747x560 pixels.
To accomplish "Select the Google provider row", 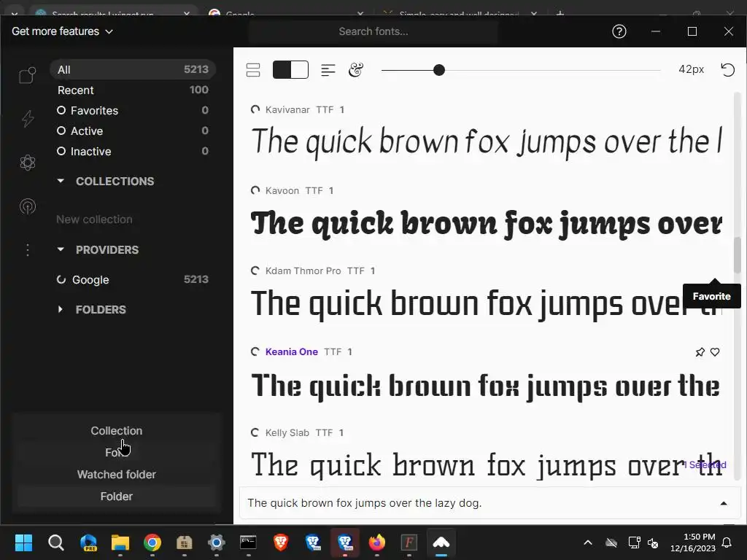I will 133,279.
